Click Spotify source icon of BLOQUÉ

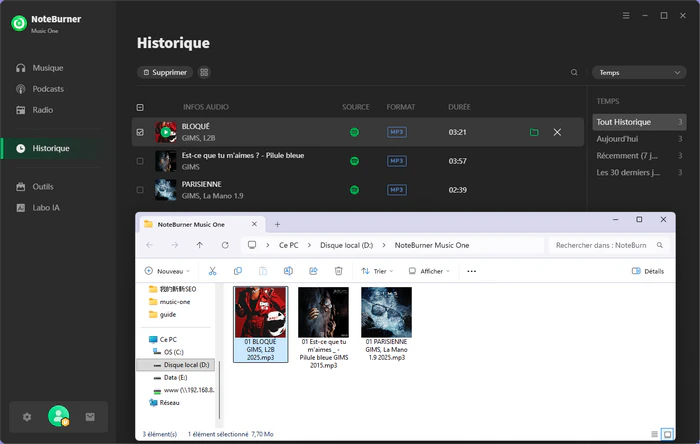click(354, 132)
